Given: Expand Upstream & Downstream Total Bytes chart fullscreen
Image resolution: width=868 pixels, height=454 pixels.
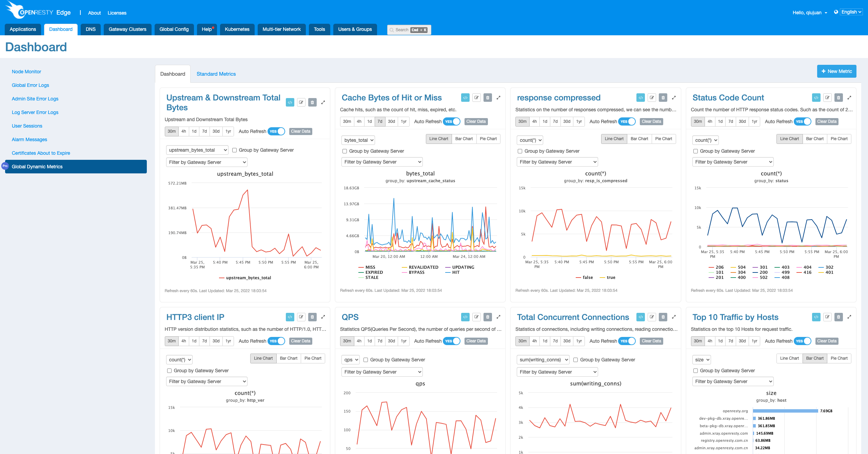Looking at the screenshot, I should (323, 102).
